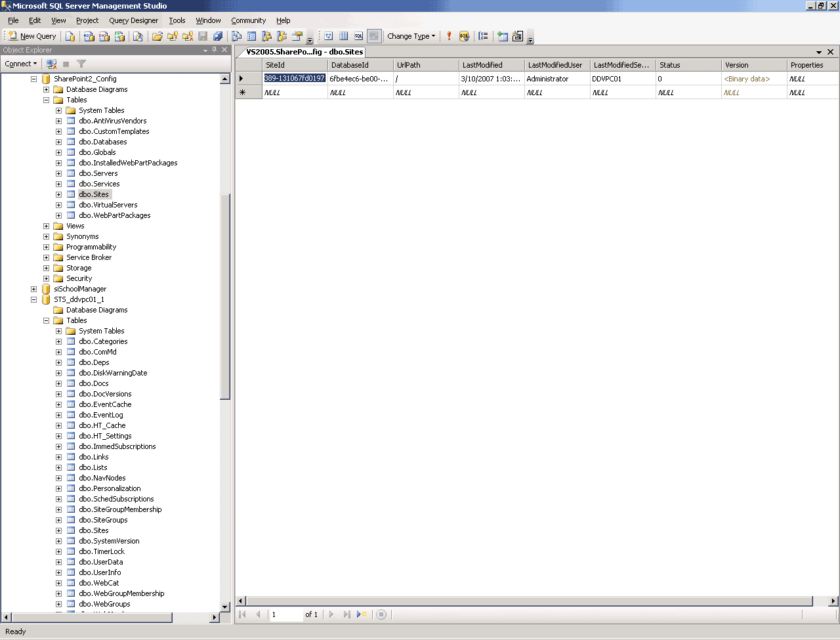840x640 pixels.
Task: Click the Status column header
Action: [x=688, y=65]
